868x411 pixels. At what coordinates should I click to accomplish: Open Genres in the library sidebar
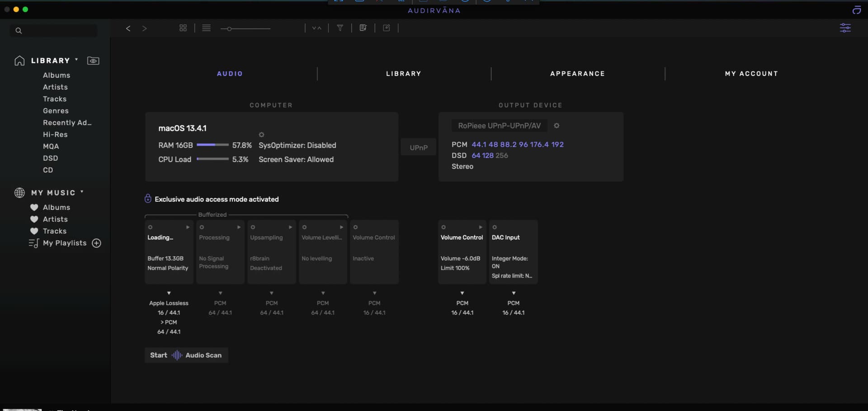coord(56,111)
